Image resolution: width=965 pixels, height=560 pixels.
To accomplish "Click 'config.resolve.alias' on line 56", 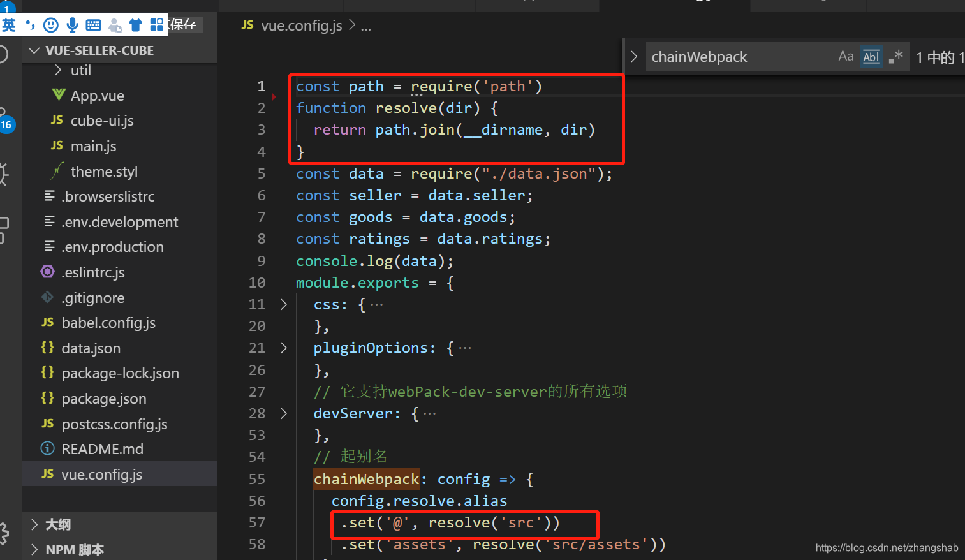I will tap(419, 501).
